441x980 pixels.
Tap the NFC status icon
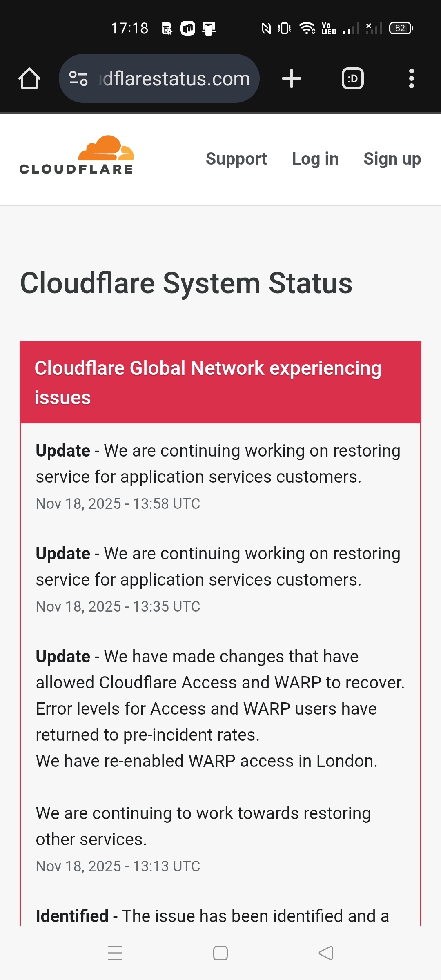click(x=266, y=28)
